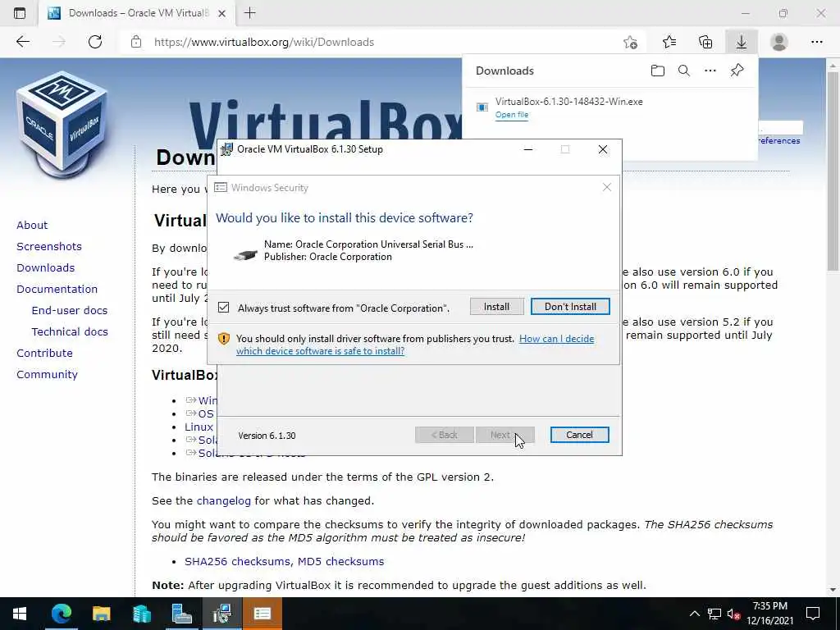Click the USB device icon in security dialog
This screenshot has height=630, width=840.
(x=245, y=254)
